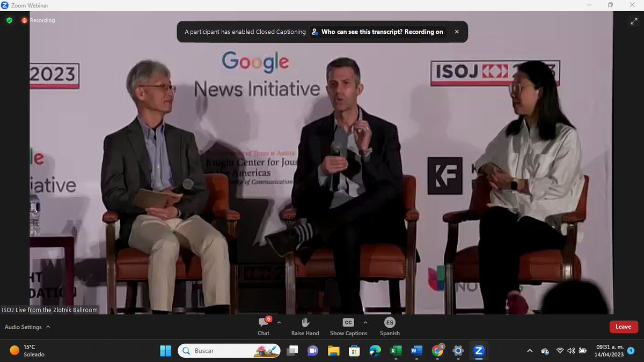The image size is (644, 362).
Task: Toggle the taskbar search widget emoji
Action: (265, 350)
